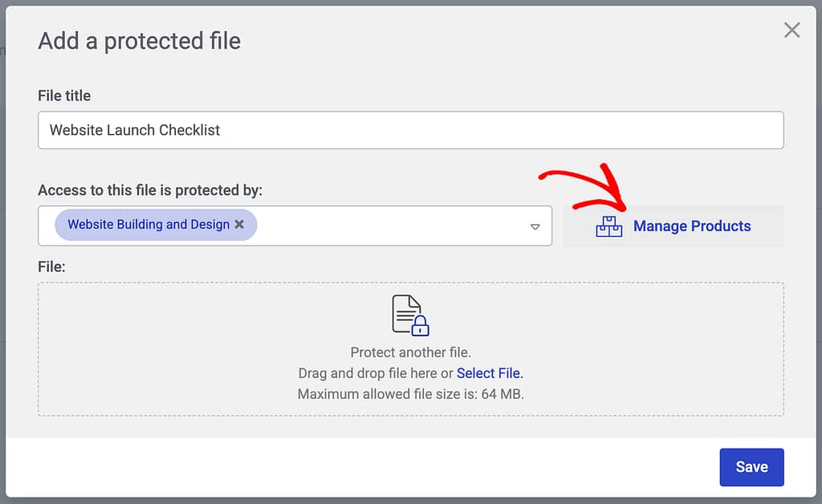
Task: Click the locked document icon
Action: tap(410, 315)
